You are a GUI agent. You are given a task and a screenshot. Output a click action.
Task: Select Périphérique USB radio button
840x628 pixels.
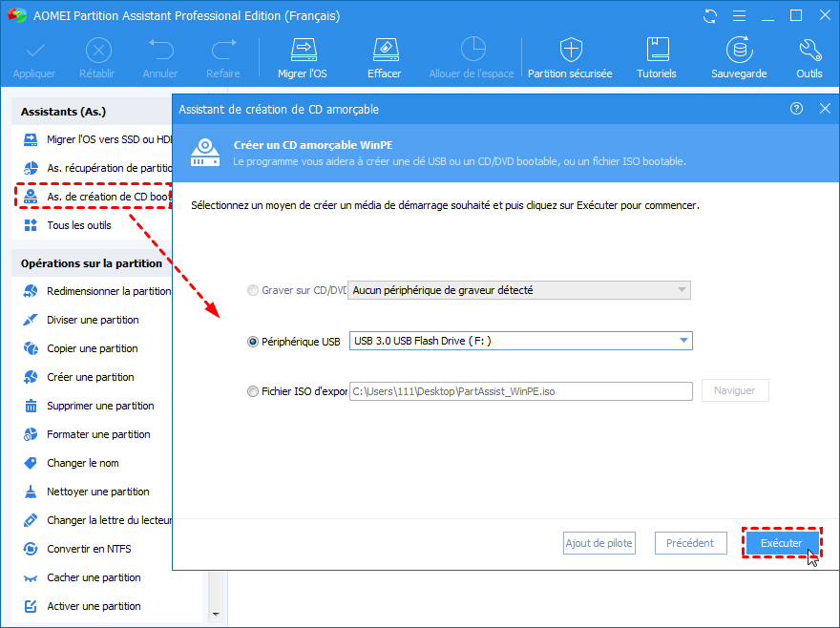coord(252,342)
